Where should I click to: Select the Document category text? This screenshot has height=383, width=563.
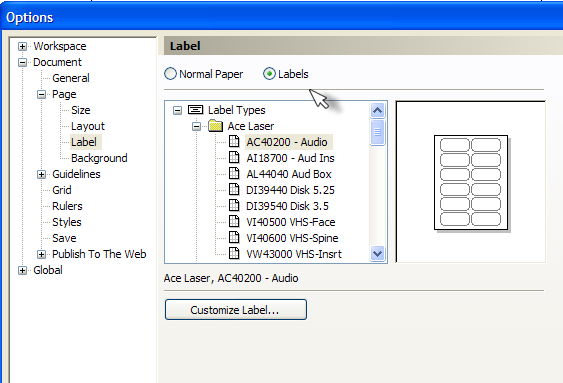pyautogui.click(x=57, y=62)
